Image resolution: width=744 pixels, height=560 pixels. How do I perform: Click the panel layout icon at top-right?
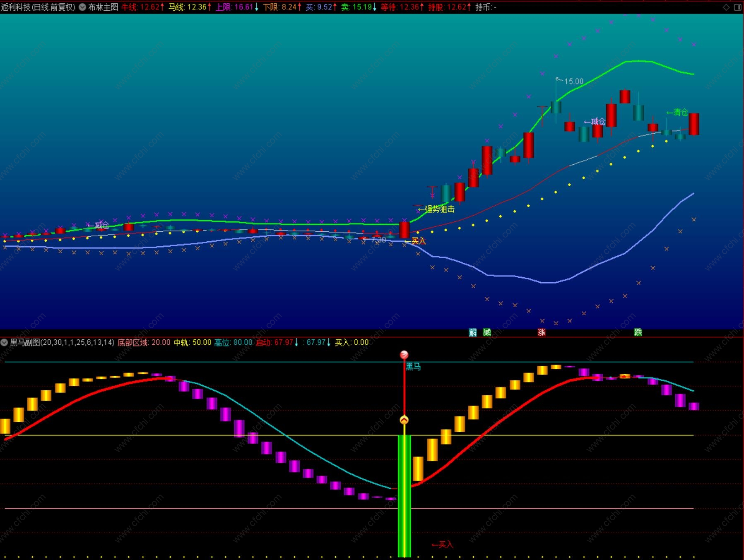[x=737, y=7]
